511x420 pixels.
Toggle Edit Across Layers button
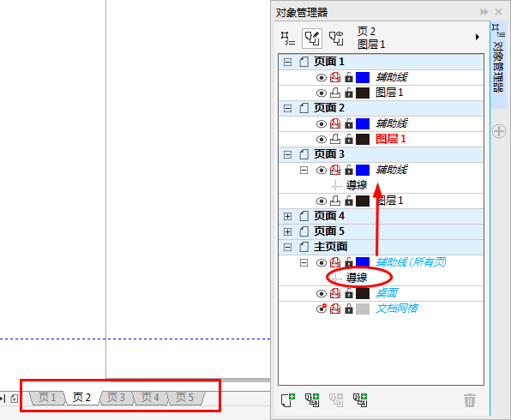(312, 38)
